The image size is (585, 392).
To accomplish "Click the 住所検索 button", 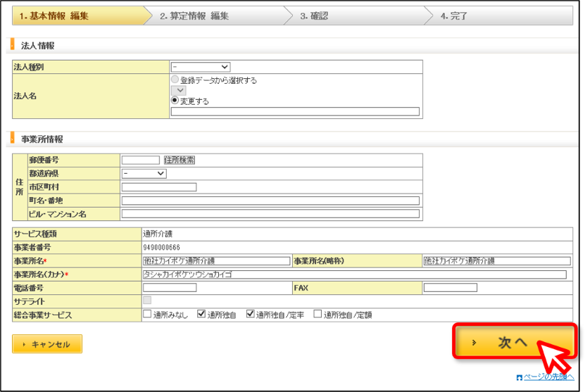I will pos(180,160).
